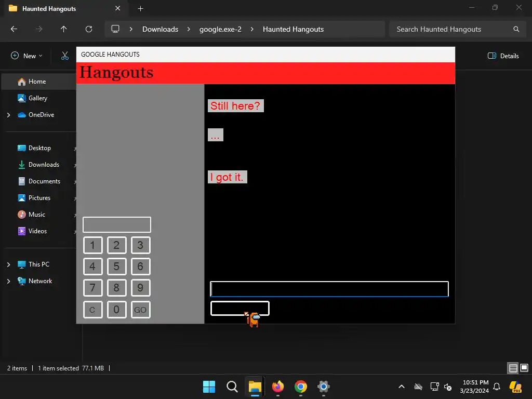Click the This PC monitor icon in address bar
Image resolution: width=532 pixels, height=399 pixels.
coord(115,29)
